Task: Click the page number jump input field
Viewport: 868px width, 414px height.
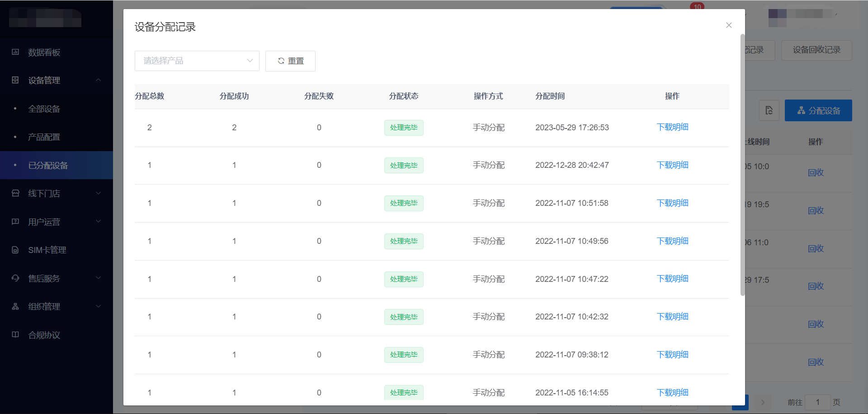Action: click(x=817, y=402)
